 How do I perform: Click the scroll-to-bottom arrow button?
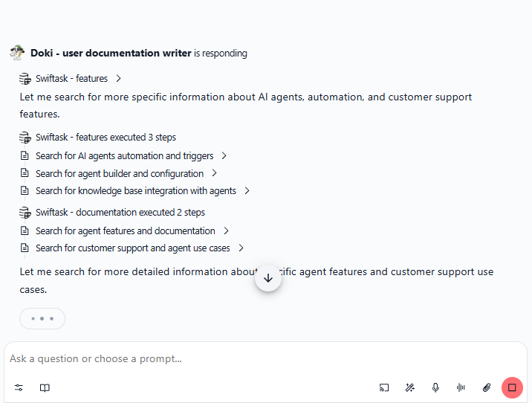268,278
